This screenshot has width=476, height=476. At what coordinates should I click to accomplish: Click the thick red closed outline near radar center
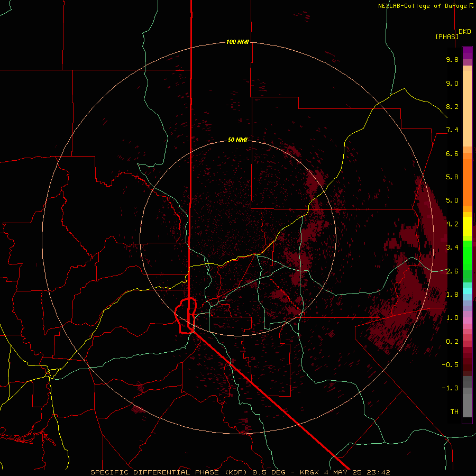click(186, 316)
